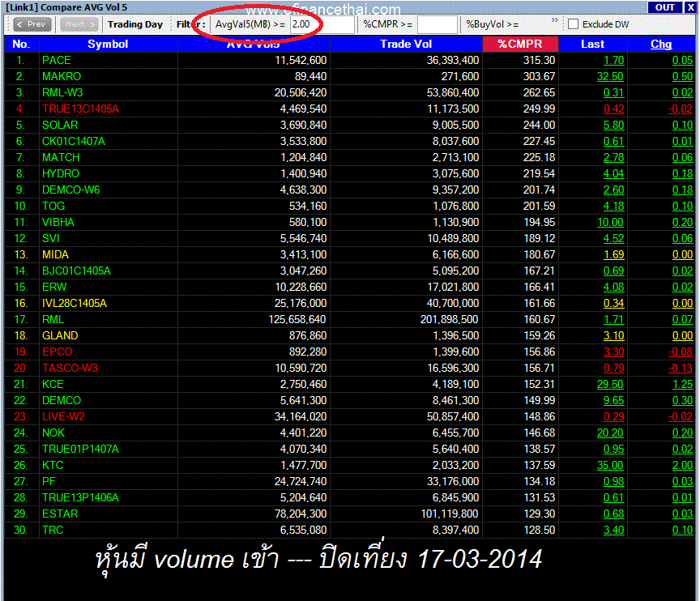Screen dimensions: 700x601
Task: Select symbol ERW
Action: coord(54,288)
